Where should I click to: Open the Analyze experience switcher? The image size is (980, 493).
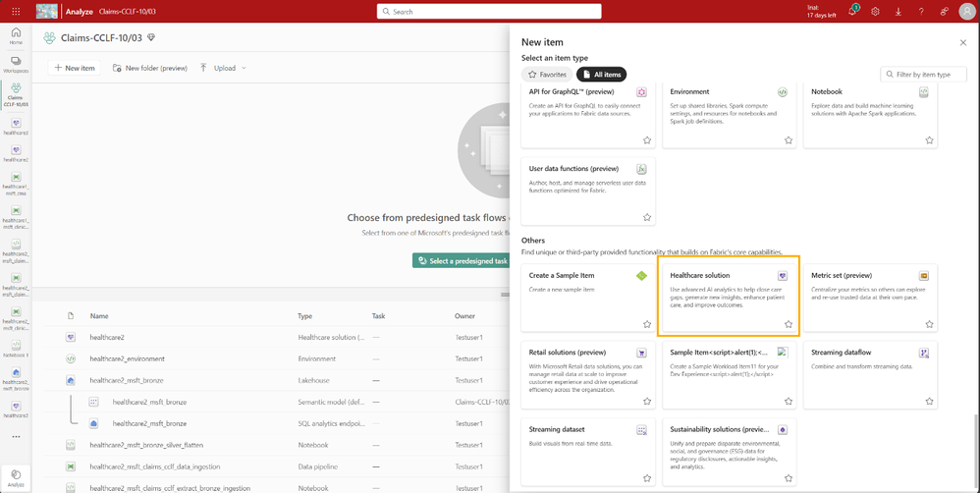pyautogui.click(x=16, y=477)
